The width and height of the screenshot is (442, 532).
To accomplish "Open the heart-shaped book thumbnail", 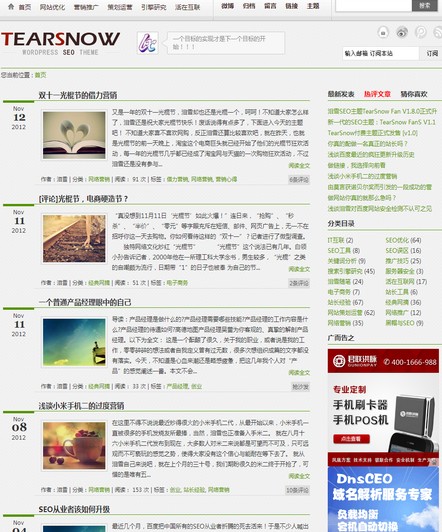I will 74,135.
